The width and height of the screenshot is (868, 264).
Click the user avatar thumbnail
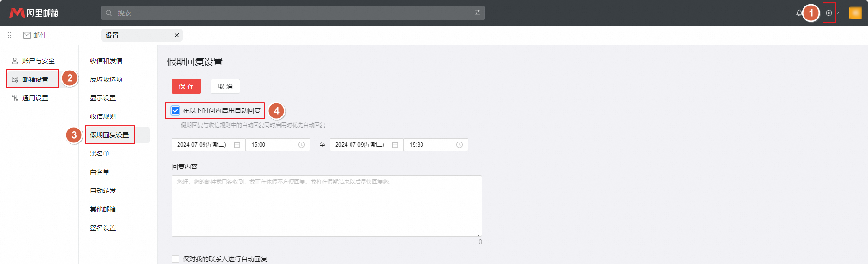[x=855, y=13]
